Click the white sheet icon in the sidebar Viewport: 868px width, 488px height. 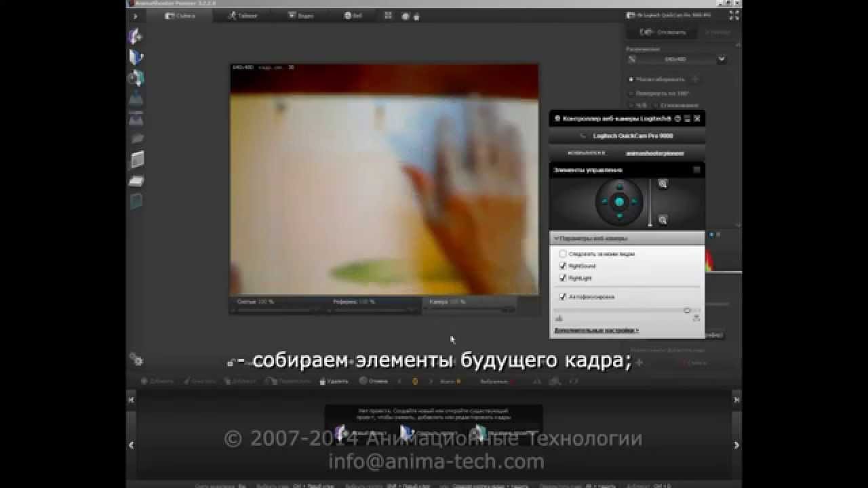click(137, 160)
